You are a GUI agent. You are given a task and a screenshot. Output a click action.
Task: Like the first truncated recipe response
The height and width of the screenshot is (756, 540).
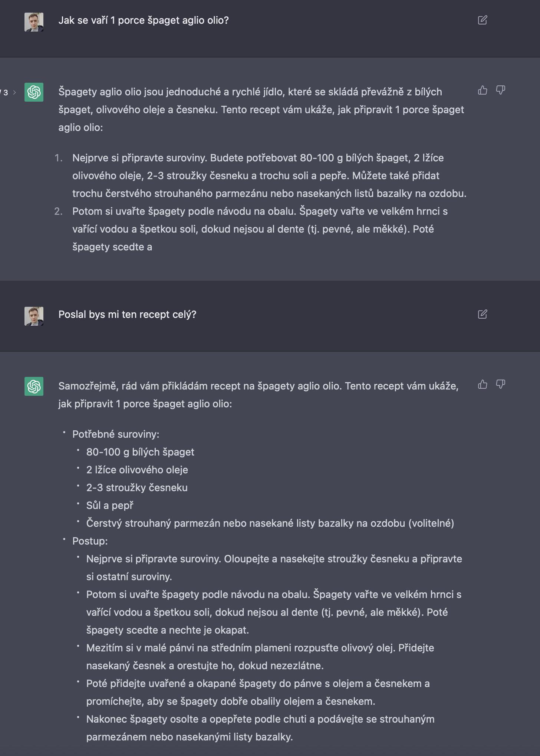tap(483, 90)
